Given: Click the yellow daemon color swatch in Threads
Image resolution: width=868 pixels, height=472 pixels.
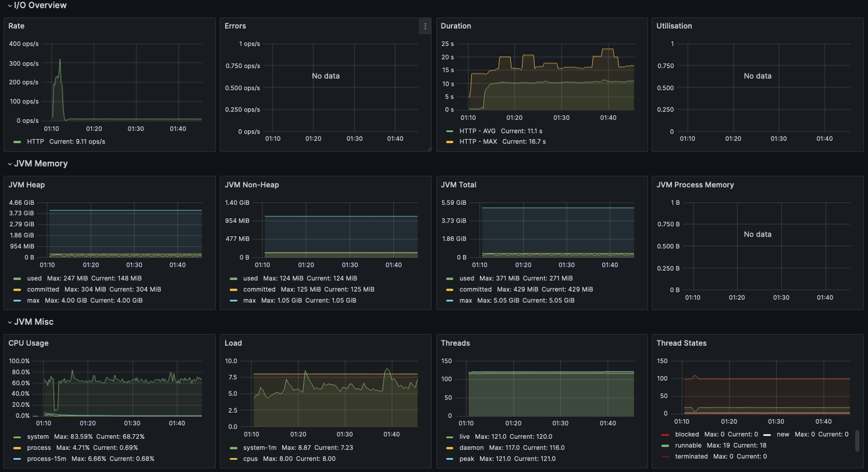Looking at the screenshot, I should click(x=450, y=448).
